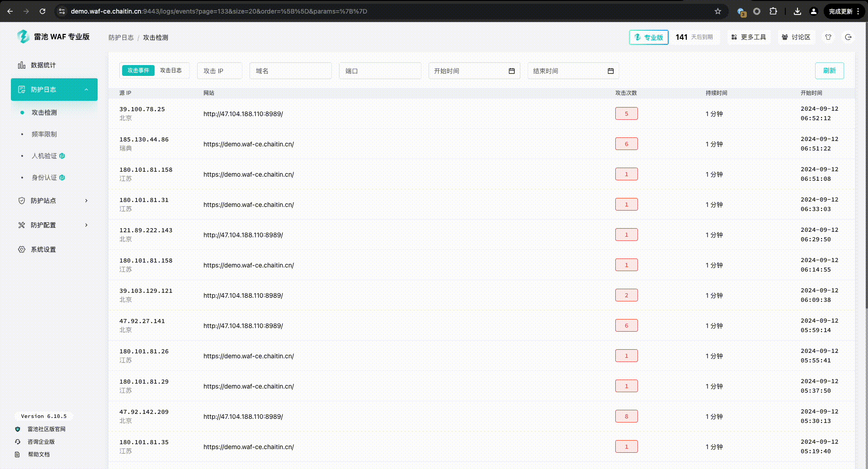Open 数据统计 statistics in sidebar
This screenshot has height=469, width=868.
[x=43, y=65]
